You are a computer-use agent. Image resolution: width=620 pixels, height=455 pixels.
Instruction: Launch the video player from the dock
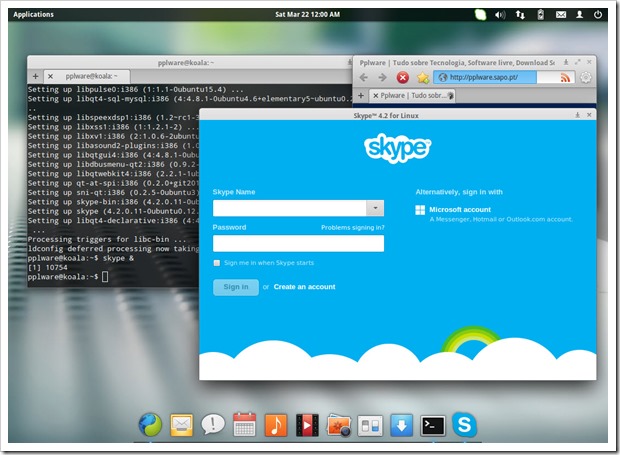click(307, 425)
